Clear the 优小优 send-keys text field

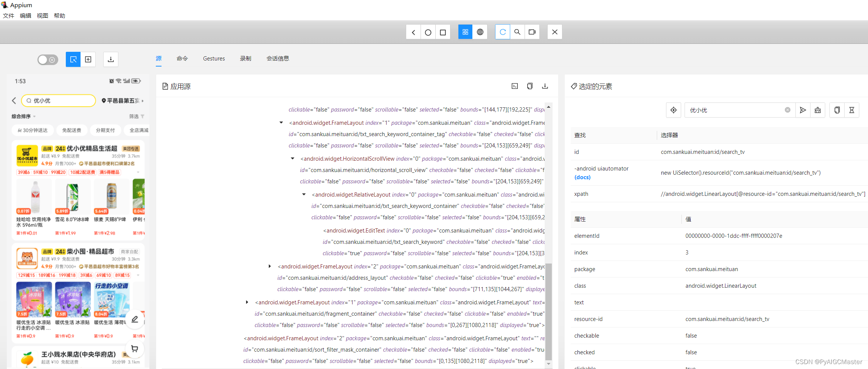coord(787,110)
